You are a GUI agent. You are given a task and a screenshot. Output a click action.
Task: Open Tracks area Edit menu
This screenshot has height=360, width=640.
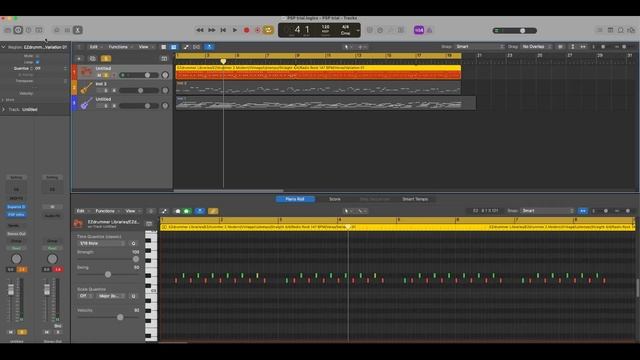[96, 47]
